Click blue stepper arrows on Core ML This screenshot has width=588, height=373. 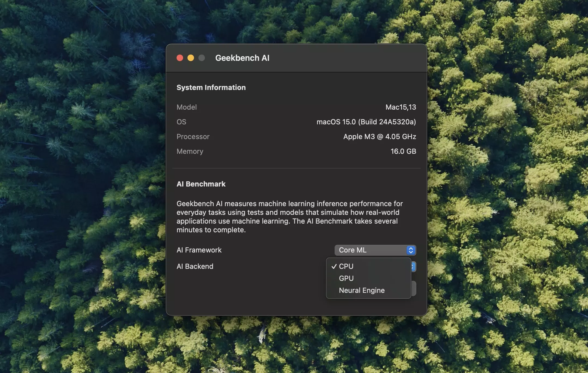tap(411, 250)
